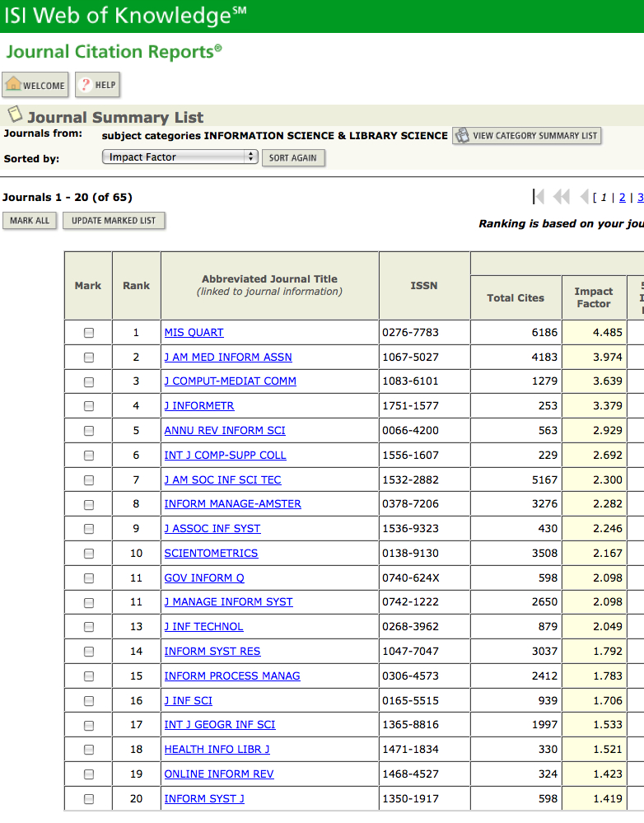Mark the MIS QUART checkbox
644x823 pixels.
tap(89, 333)
